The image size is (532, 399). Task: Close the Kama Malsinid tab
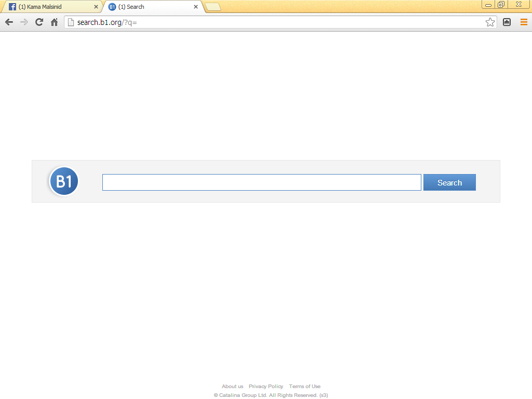[96, 7]
